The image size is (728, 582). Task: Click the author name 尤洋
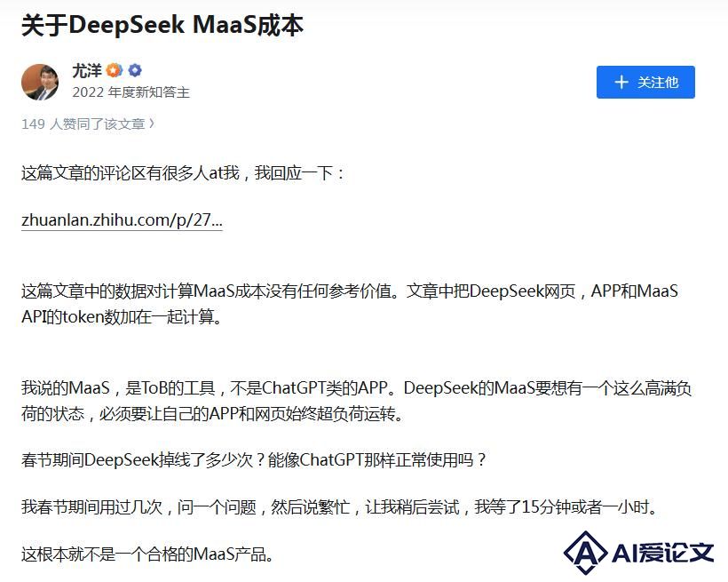pos(87,71)
